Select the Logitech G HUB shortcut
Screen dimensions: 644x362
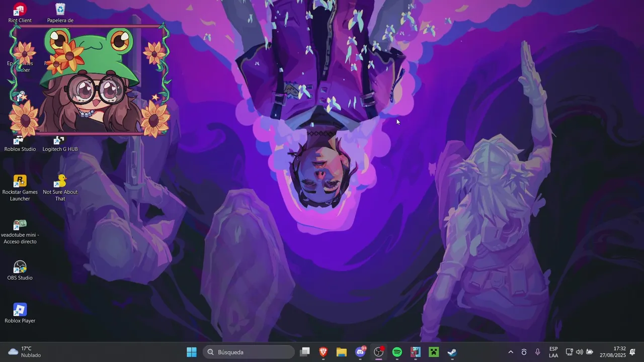60,144
